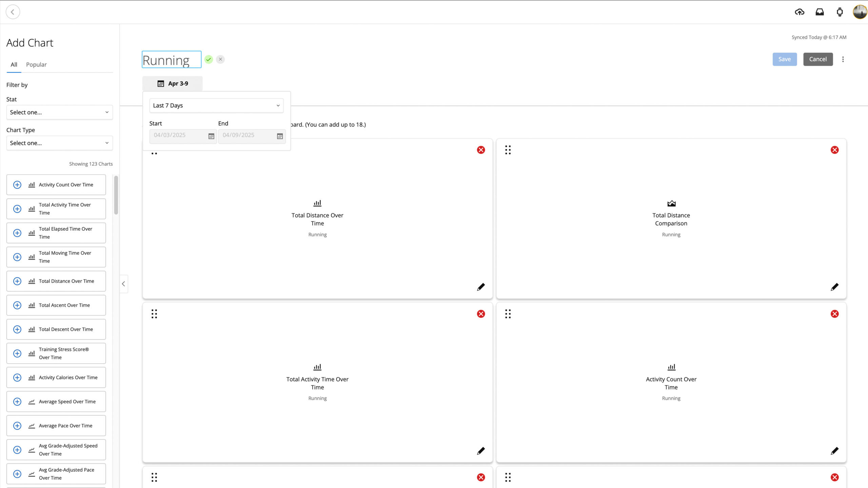Screen dimensions: 868x488
Task: Click the Cancel button
Action: [817, 59]
